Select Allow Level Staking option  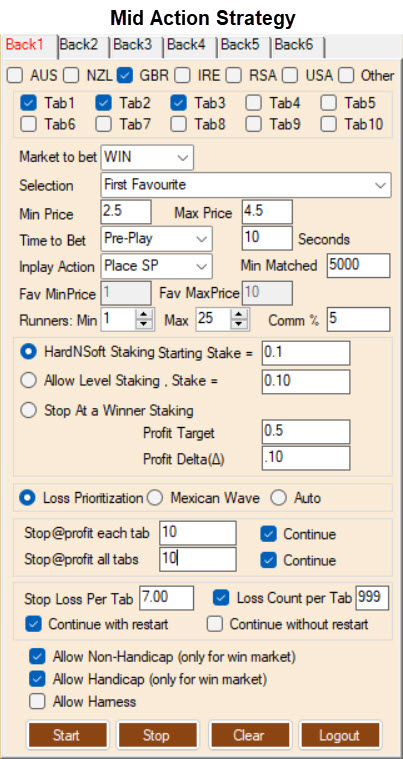pos(29,381)
